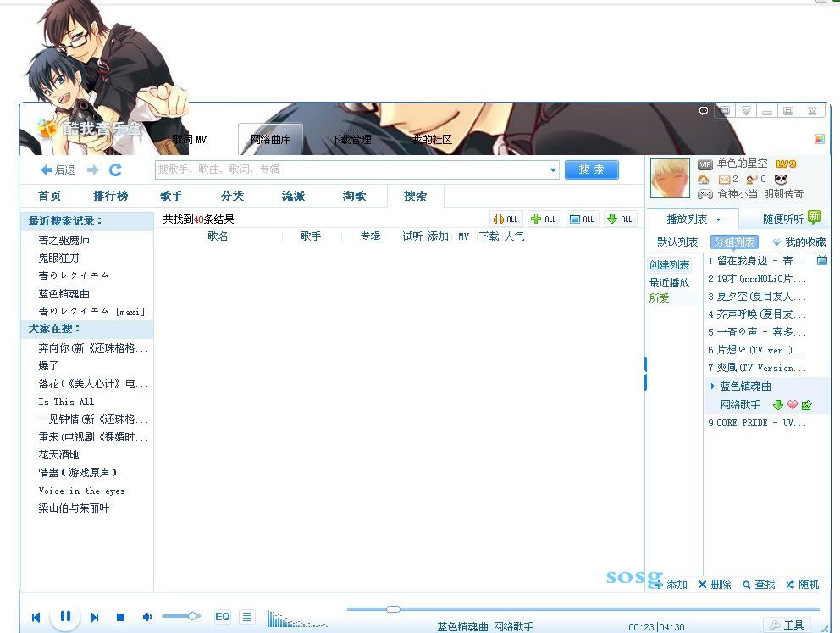Open the 首页 tab
Screen dimensions: 840x633
50,197
